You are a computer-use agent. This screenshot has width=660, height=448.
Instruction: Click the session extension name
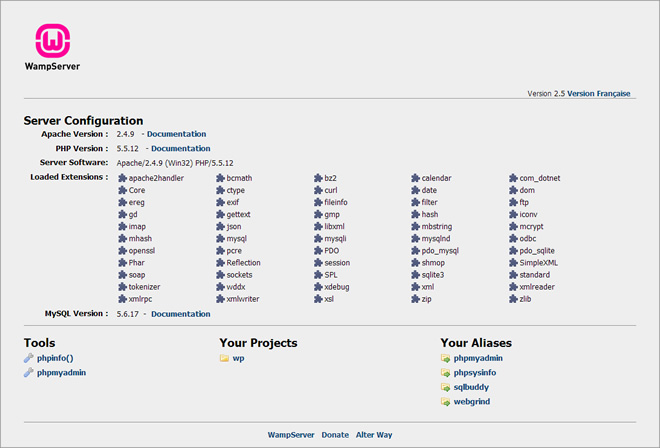(337, 263)
